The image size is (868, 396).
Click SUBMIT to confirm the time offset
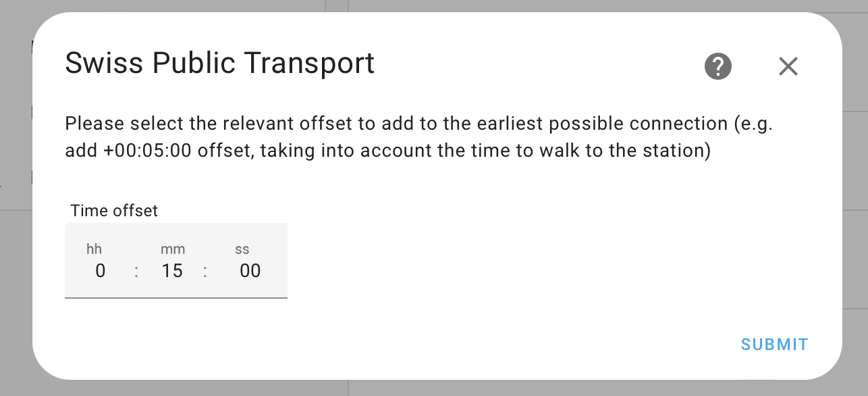(x=774, y=344)
